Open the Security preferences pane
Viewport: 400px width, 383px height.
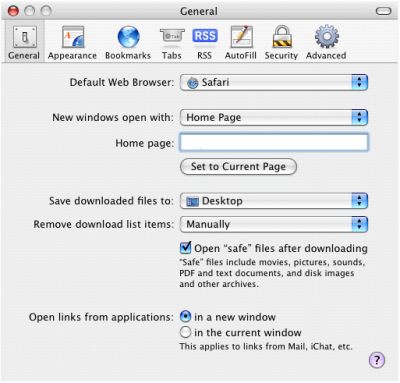point(281,42)
